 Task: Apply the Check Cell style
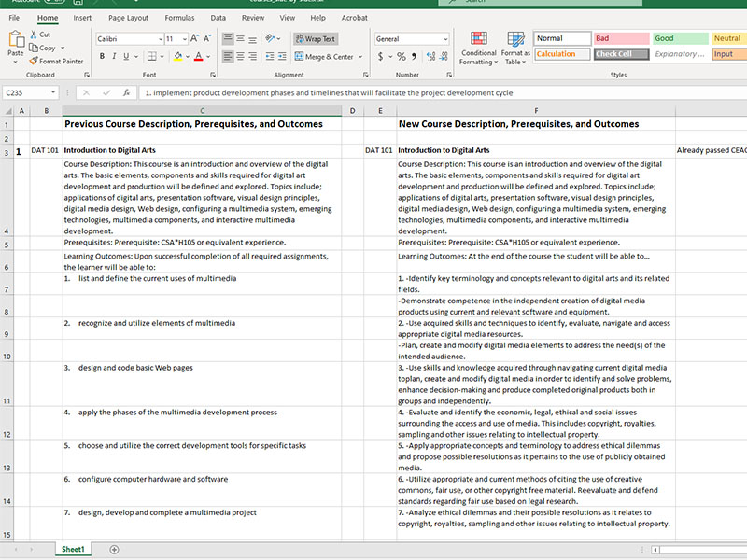(621, 54)
